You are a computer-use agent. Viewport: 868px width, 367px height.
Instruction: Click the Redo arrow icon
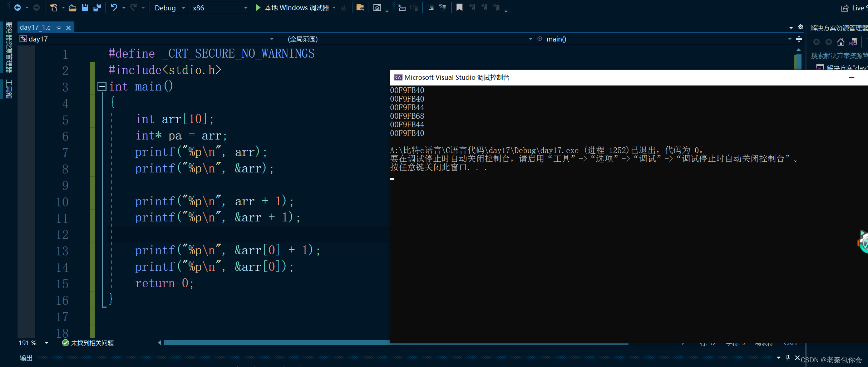pyautogui.click(x=134, y=8)
